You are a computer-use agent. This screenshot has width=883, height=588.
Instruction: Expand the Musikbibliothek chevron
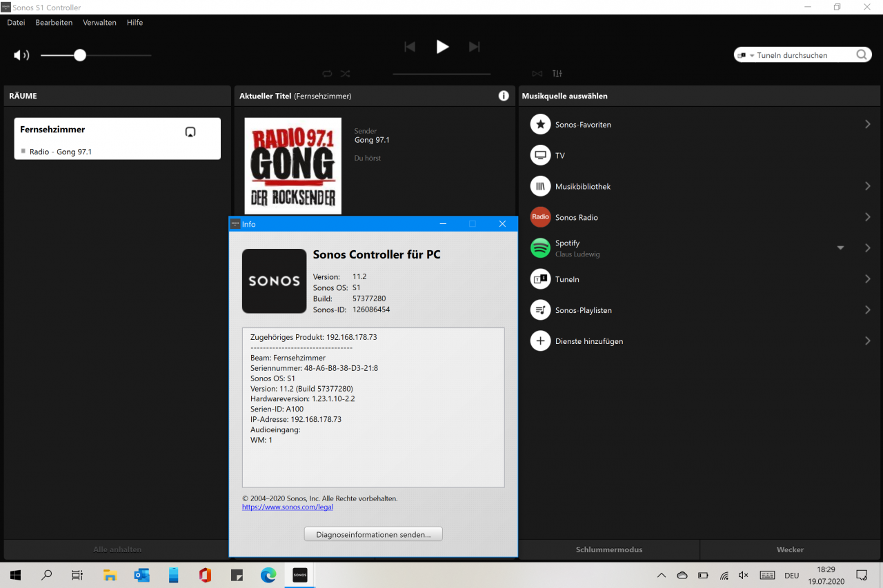[x=868, y=186]
